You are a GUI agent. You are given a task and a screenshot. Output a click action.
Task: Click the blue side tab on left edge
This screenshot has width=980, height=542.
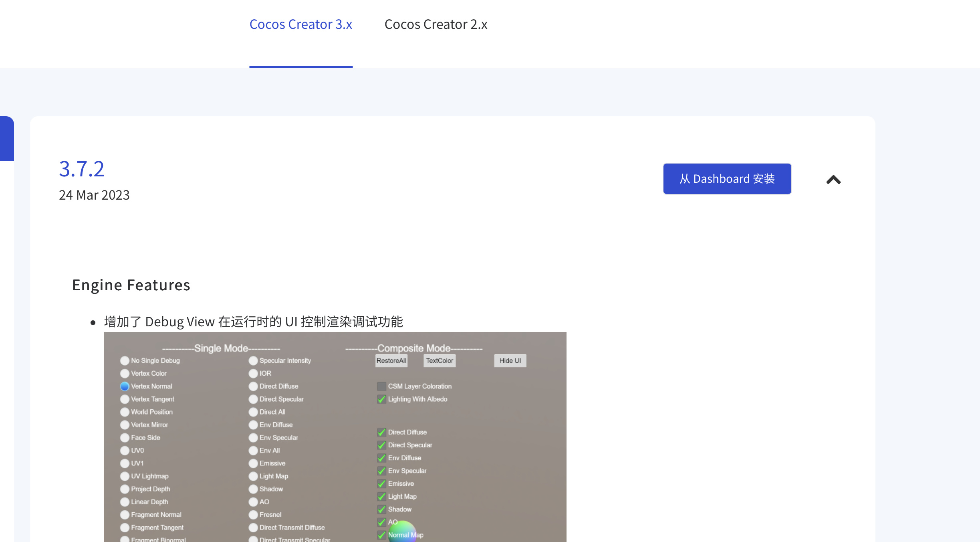[x=7, y=139]
